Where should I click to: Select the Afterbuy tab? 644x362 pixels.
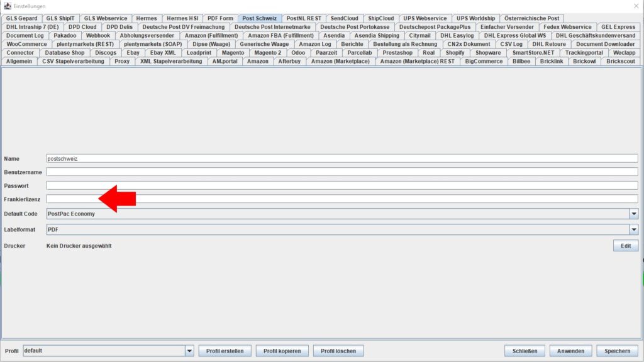tap(289, 62)
